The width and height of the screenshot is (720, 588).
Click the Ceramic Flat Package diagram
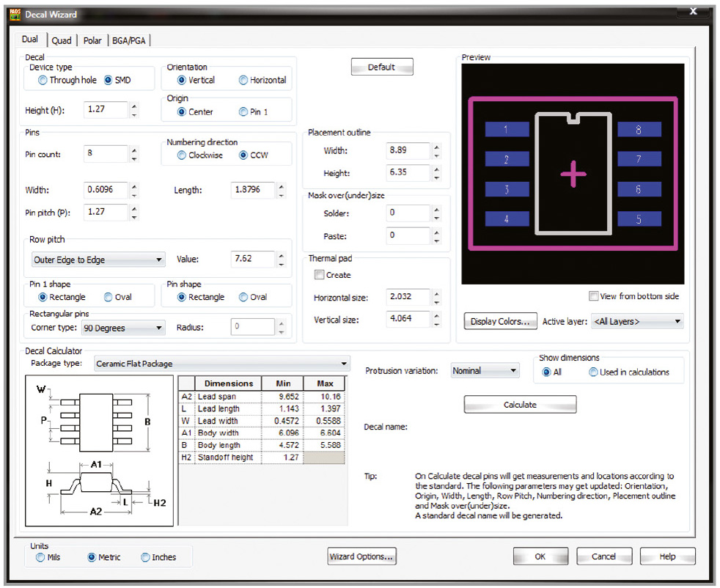coord(100,450)
